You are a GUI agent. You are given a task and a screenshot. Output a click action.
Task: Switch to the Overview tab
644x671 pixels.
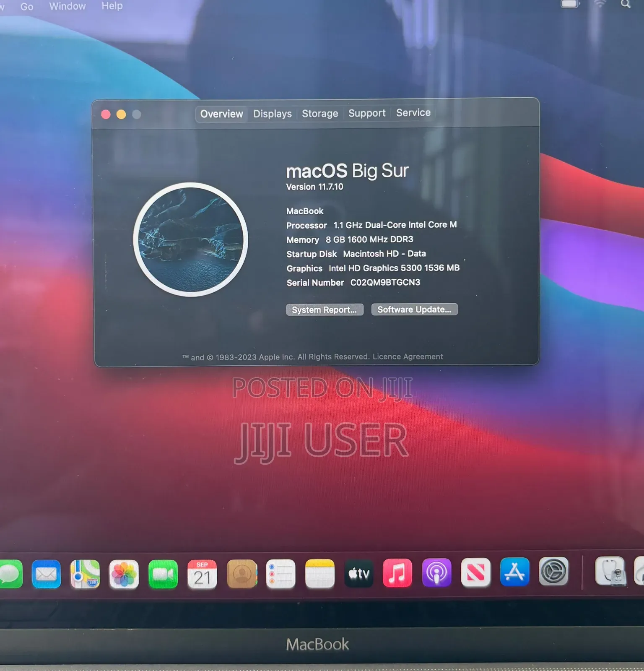[221, 114]
